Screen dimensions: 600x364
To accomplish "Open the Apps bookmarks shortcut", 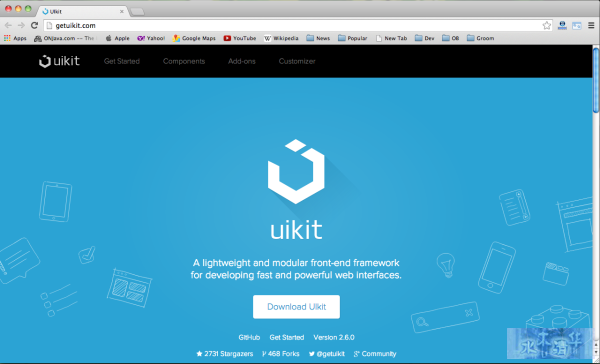I will point(15,38).
